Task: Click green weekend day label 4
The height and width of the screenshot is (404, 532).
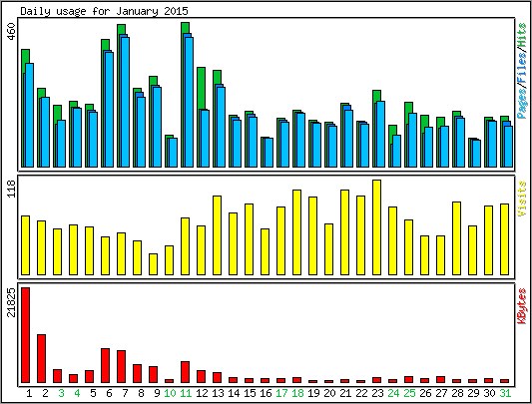Action: pyautogui.click(x=77, y=393)
